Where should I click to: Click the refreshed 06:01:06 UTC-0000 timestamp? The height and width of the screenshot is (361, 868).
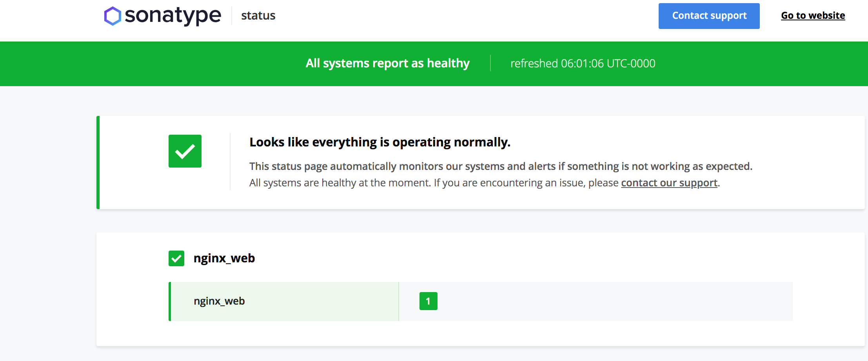click(x=583, y=63)
